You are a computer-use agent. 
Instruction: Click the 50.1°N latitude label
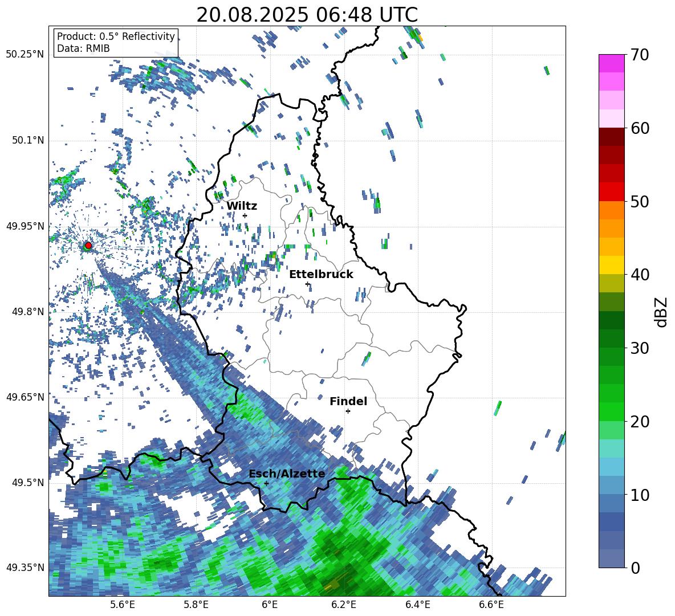(27, 141)
